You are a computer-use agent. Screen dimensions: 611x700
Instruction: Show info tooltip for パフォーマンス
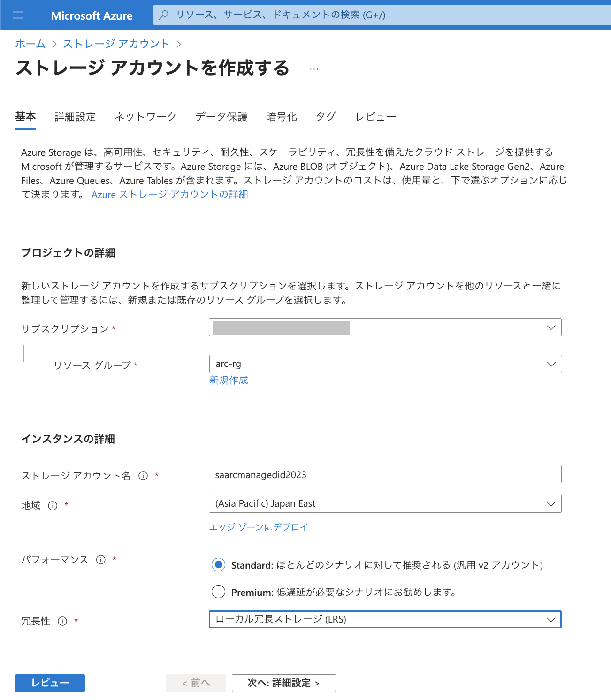[100, 560]
